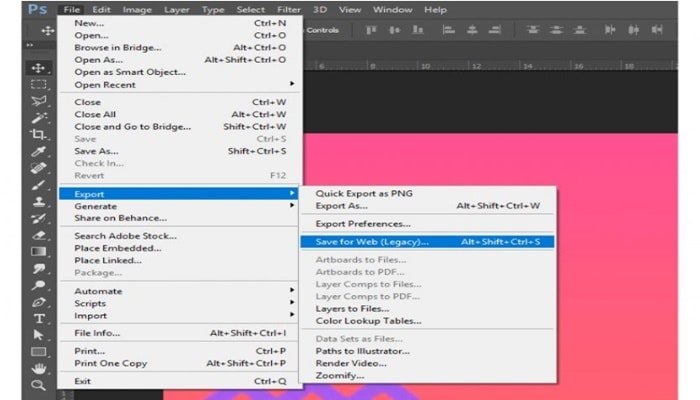This screenshot has height=400, width=700.
Task: Expand the Open Recent submenu
Action: coord(179,84)
